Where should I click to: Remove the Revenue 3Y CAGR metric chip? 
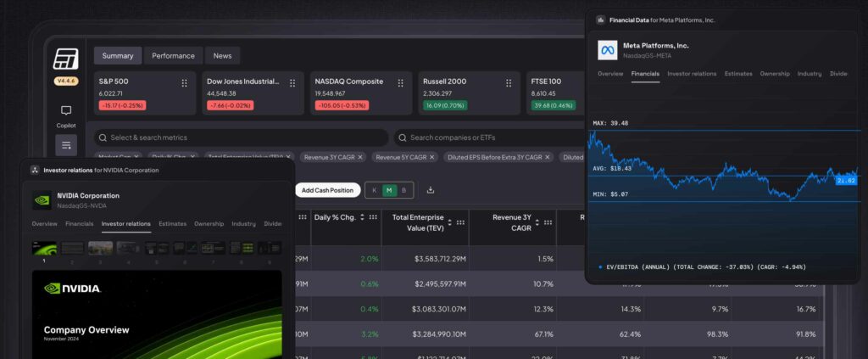[359, 157]
